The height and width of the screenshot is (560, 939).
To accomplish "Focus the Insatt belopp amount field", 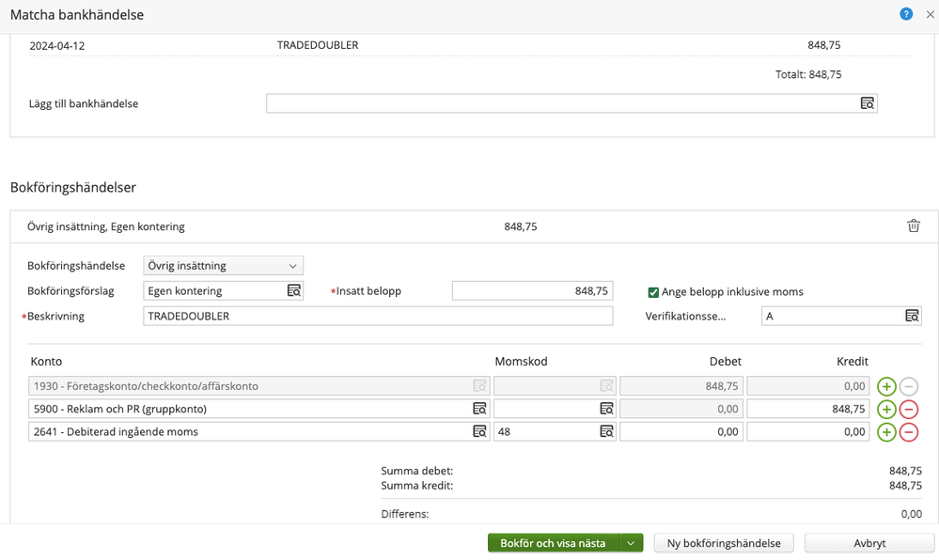I will pos(532,291).
